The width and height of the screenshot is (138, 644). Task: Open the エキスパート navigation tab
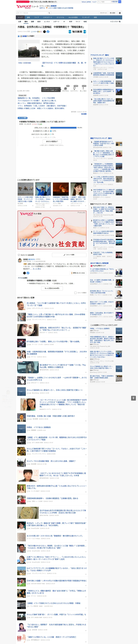[x=48, y=17]
